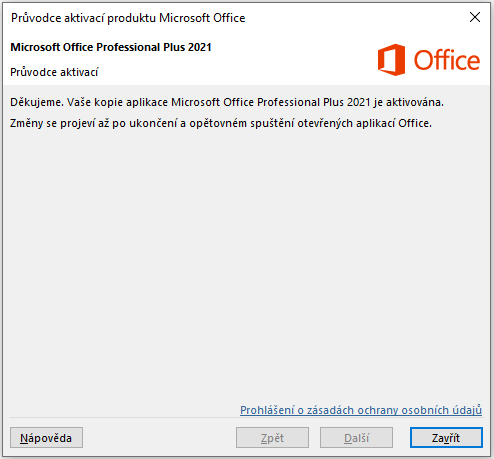494x459 pixels.
Task: Click the Děkujeme activation confirmation message
Action: coord(227,102)
